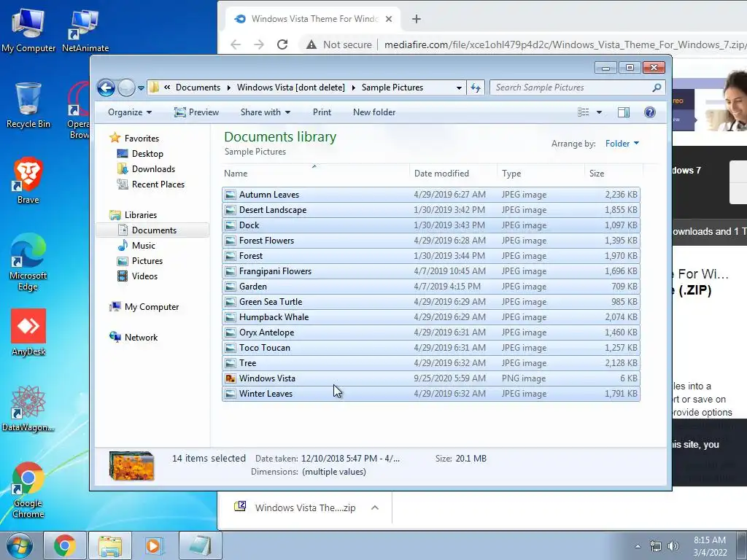Viewport: 747px width, 560px height.
Task: Click the Windows Vista PNG file icon
Action: coord(231,378)
